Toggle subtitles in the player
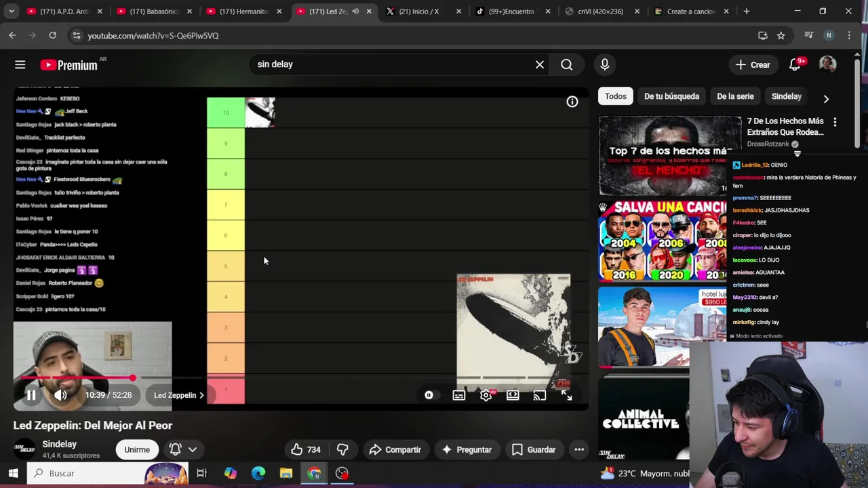Viewport: 868px width, 488px height. pos(459,395)
